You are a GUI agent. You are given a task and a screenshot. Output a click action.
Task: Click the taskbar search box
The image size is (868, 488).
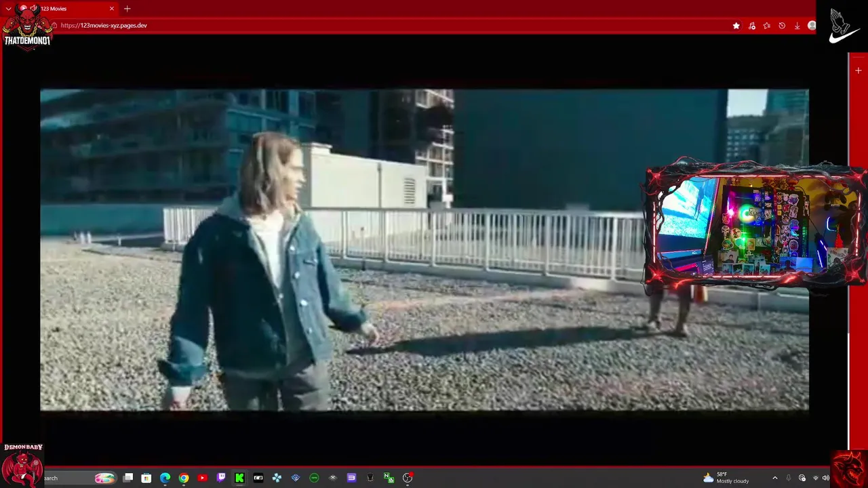click(x=80, y=478)
